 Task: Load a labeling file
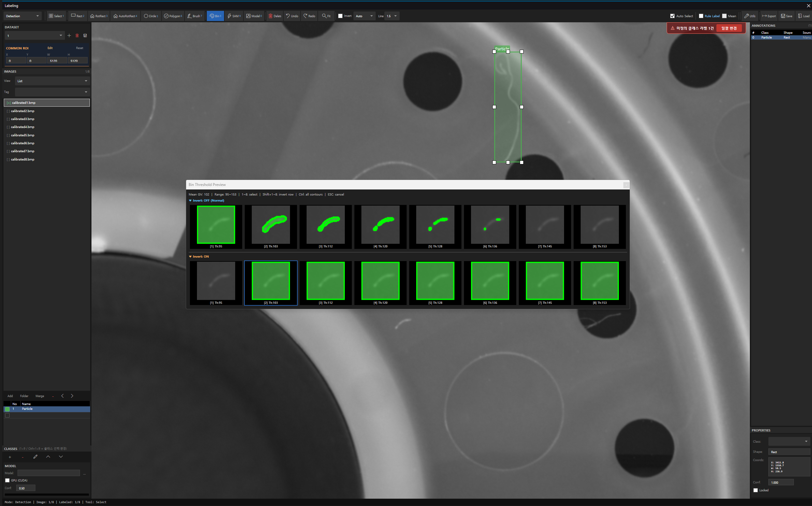(804, 16)
